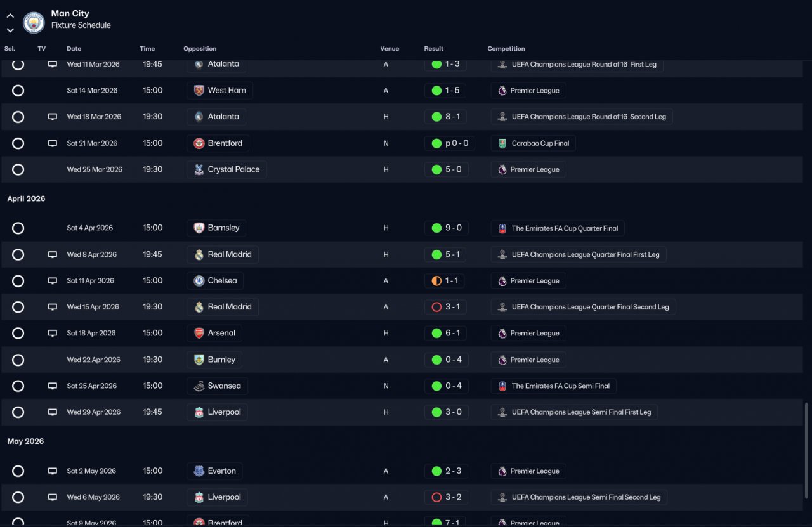Viewport: 812px width, 527px height.
Task: Open Champions League Semi Final Second Leg link
Action: pos(579,498)
